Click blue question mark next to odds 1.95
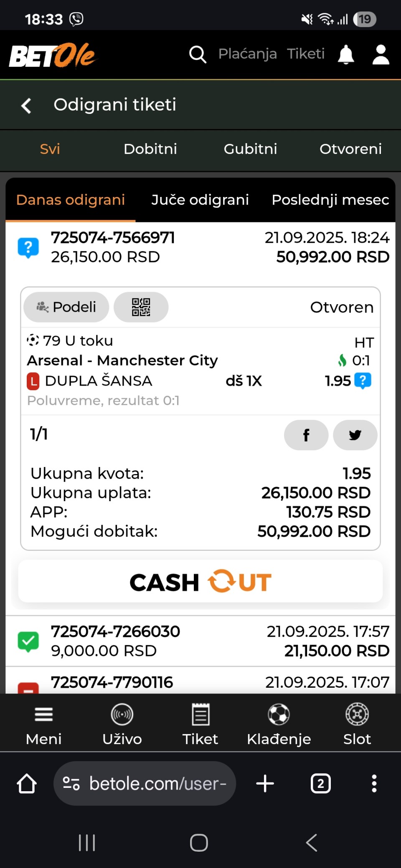 point(363,381)
